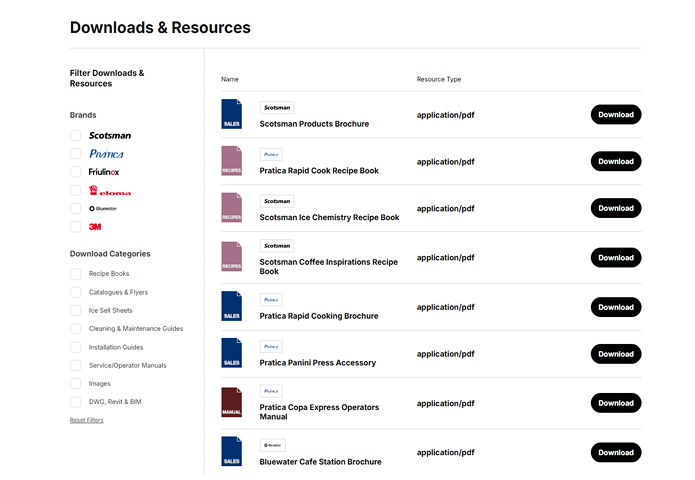Open the Scotsman Ice Chemistry Recipe Book title
The width and height of the screenshot is (695, 480).
[329, 217]
